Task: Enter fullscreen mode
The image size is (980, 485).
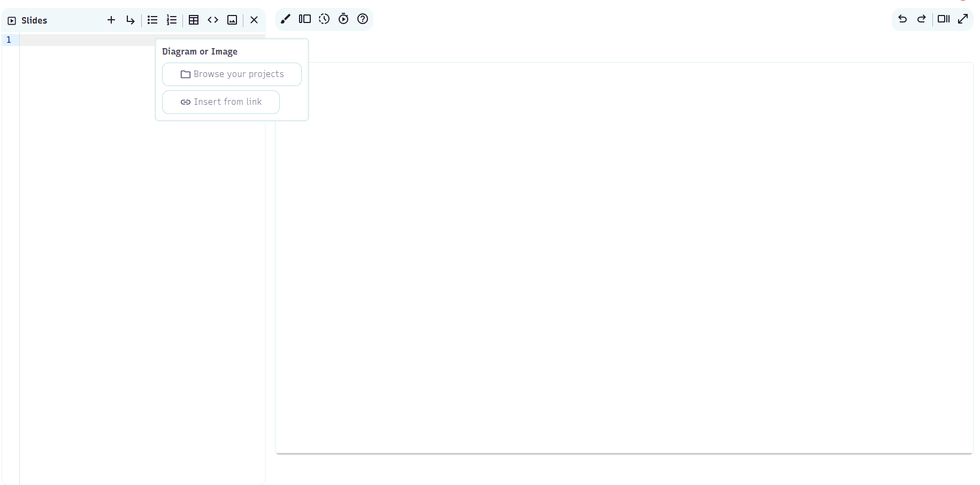Action: click(963, 19)
